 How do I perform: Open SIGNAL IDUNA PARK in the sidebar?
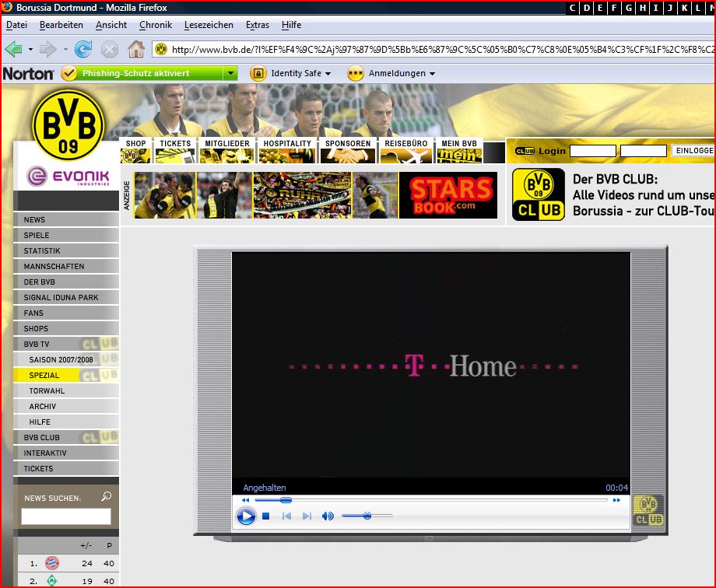[x=66, y=297]
